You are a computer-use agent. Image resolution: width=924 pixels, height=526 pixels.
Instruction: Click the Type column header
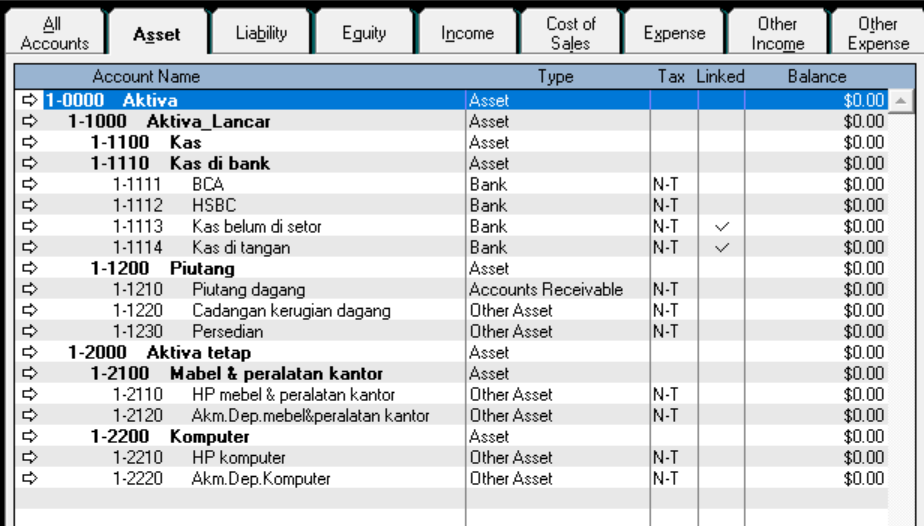tap(555, 77)
